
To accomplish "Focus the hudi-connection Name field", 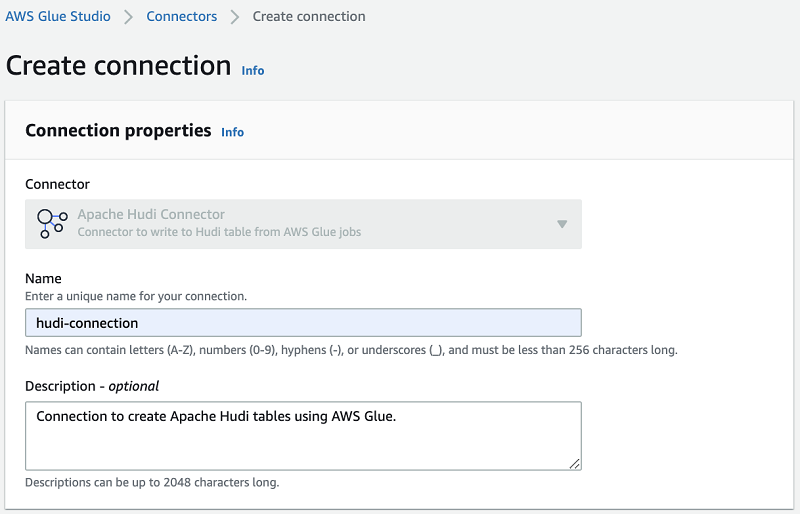I will [303, 323].
